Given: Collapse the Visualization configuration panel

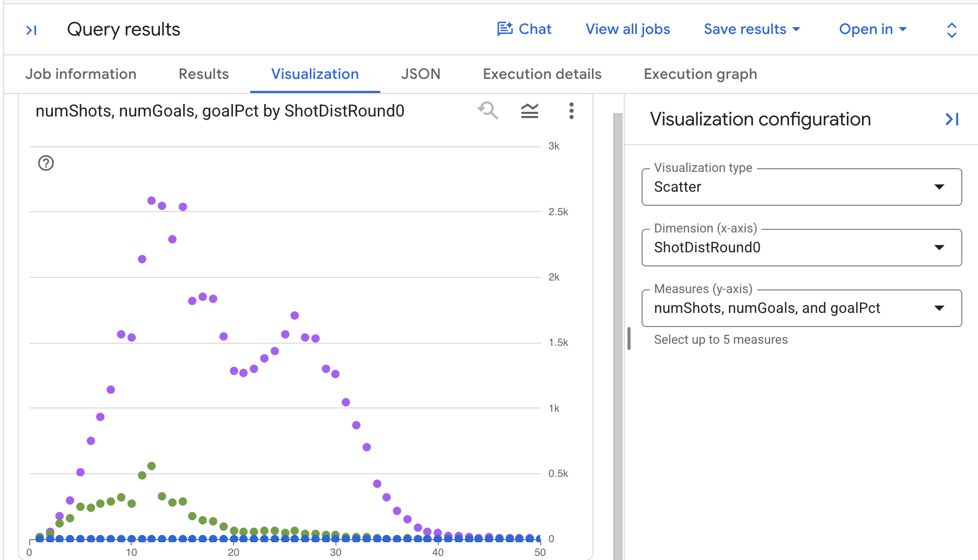Looking at the screenshot, I should 952,119.
